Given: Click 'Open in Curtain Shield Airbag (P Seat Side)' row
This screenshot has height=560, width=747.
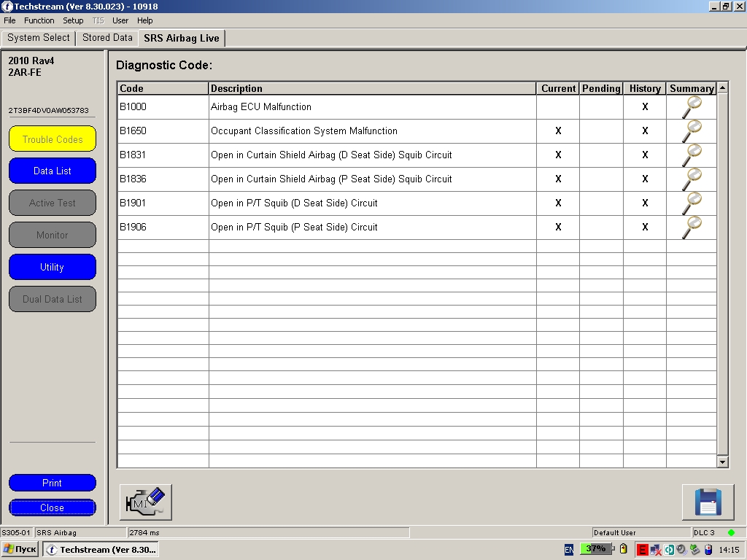Looking at the screenshot, I should (x=417, y=179).
